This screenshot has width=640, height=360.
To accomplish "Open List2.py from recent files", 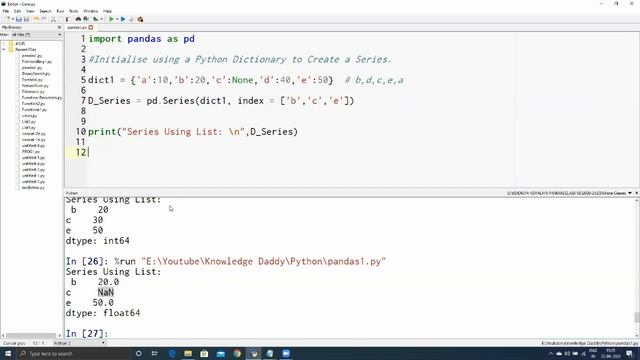I will [29, 122].
